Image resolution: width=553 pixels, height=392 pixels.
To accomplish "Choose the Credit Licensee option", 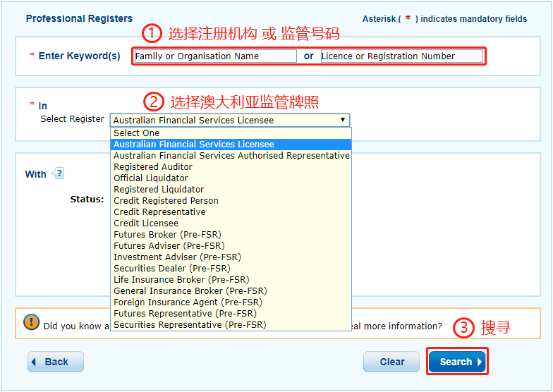I will (146, 223).
